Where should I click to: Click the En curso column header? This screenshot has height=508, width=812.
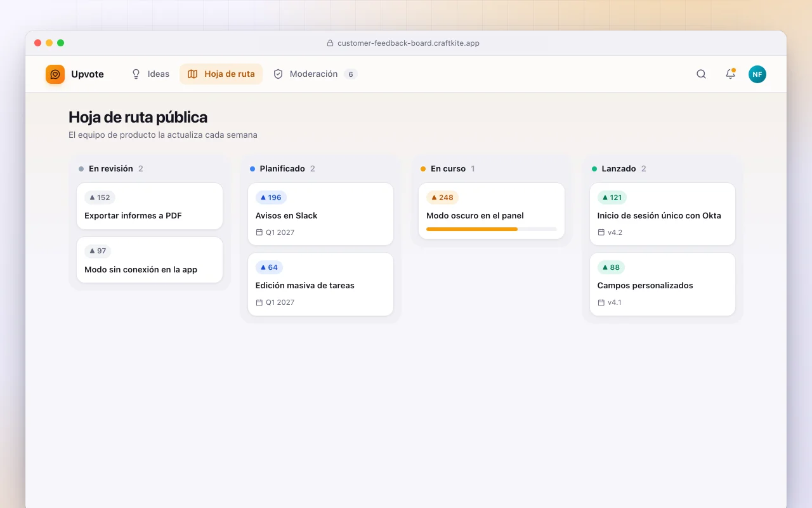point(448,168)
